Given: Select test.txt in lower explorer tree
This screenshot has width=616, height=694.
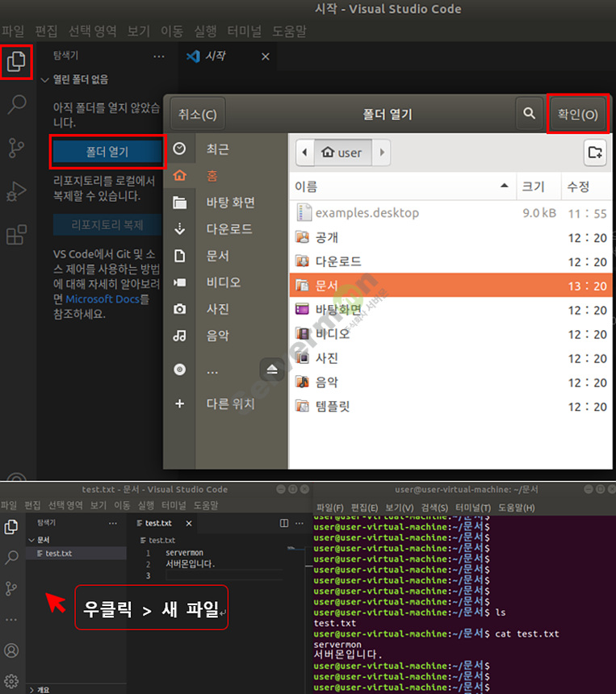Looking at the screenshot, I should point(76,554).
